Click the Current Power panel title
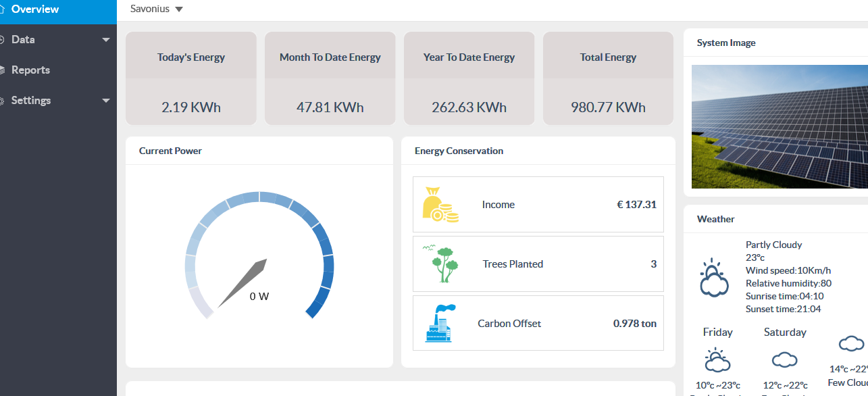The height and width of the screenshot is (396, 868). pyautogui.click(x=170, y=151)
